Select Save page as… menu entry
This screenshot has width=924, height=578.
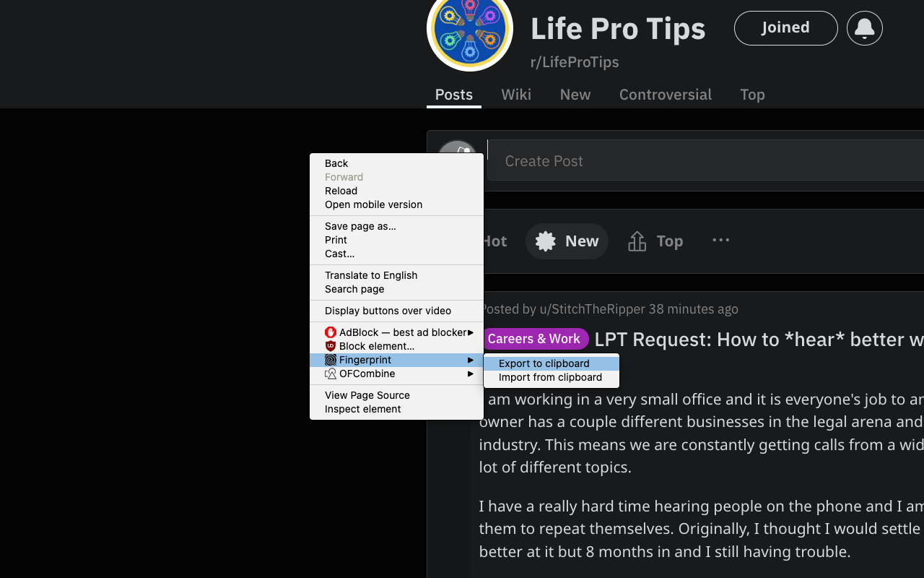(396, 226)
